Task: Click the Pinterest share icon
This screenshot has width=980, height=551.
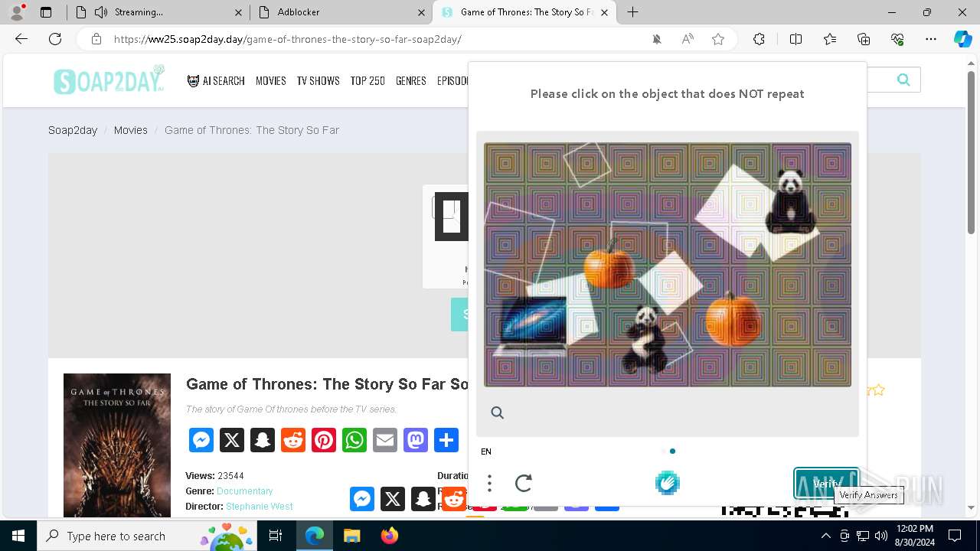Action: (x=324, y=440)
